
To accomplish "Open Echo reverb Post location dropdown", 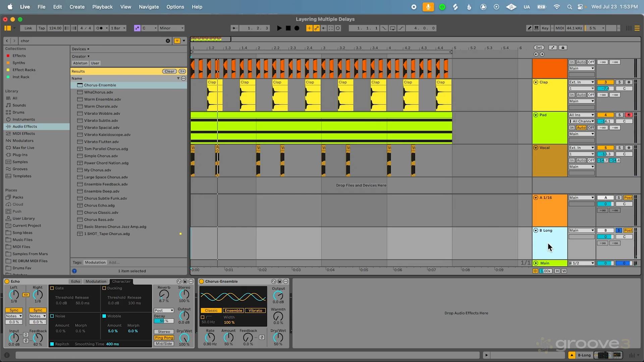I will 164,310.
